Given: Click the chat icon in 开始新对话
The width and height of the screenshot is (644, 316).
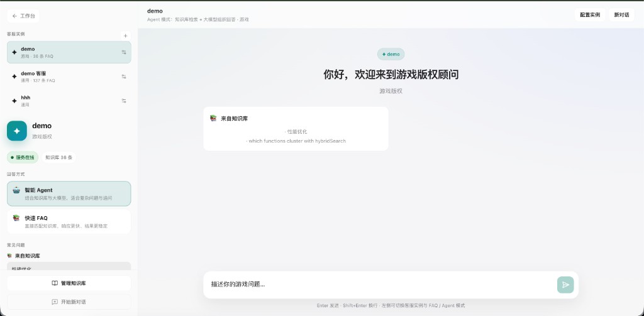Looking at the screenshot, I should coord(55,302).
